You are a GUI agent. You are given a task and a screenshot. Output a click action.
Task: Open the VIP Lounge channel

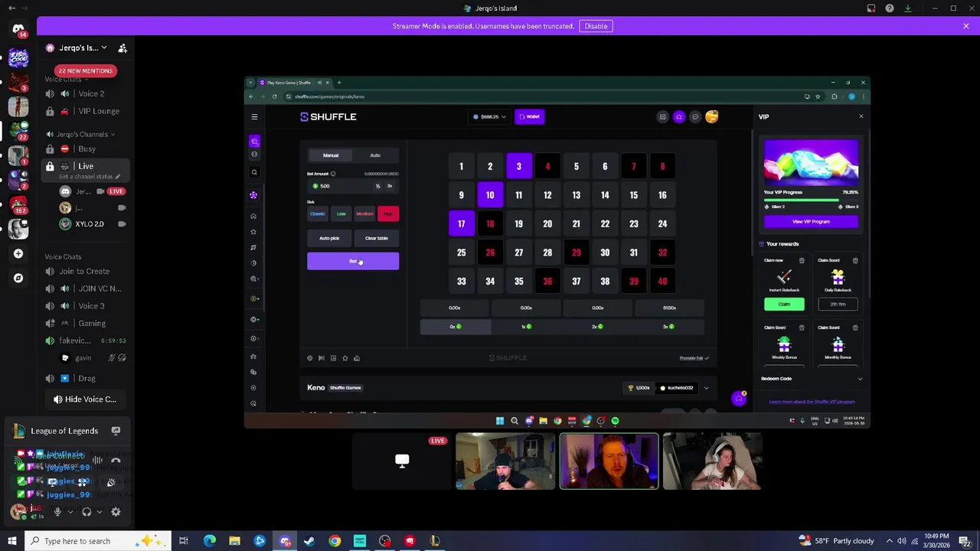click(x=84, y=111)
